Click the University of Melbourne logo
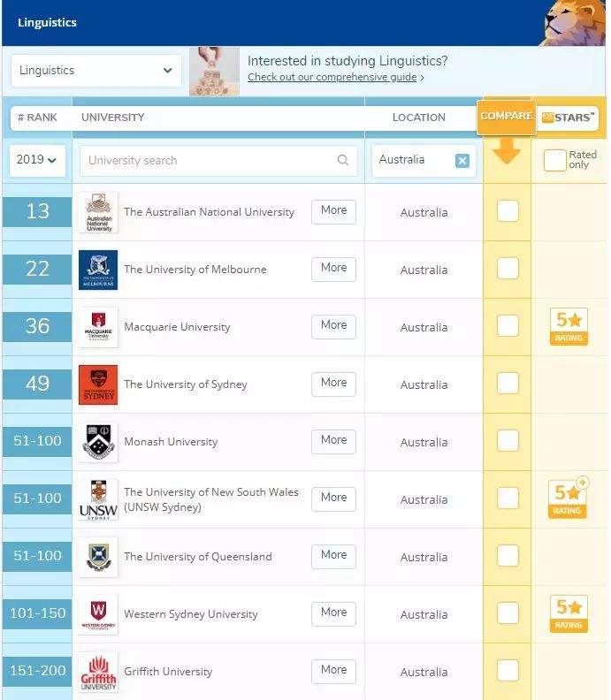The width and height of the screenshot is (611, 700). click(98, 270)
